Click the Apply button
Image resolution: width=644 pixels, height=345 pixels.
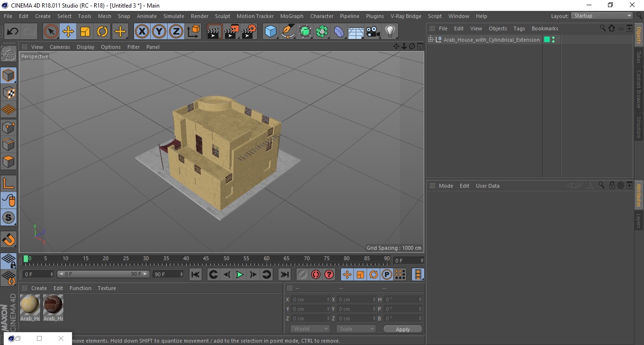(x=402, y=329)
